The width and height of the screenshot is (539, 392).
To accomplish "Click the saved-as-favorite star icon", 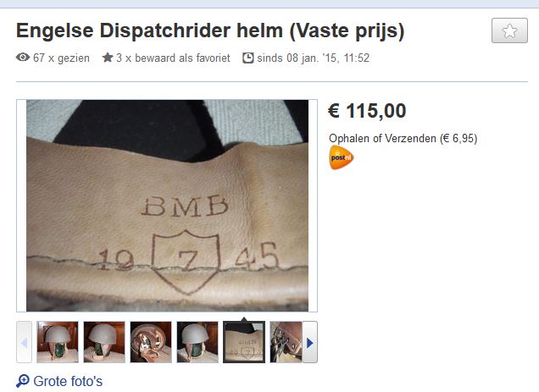I will coord(108,58).
